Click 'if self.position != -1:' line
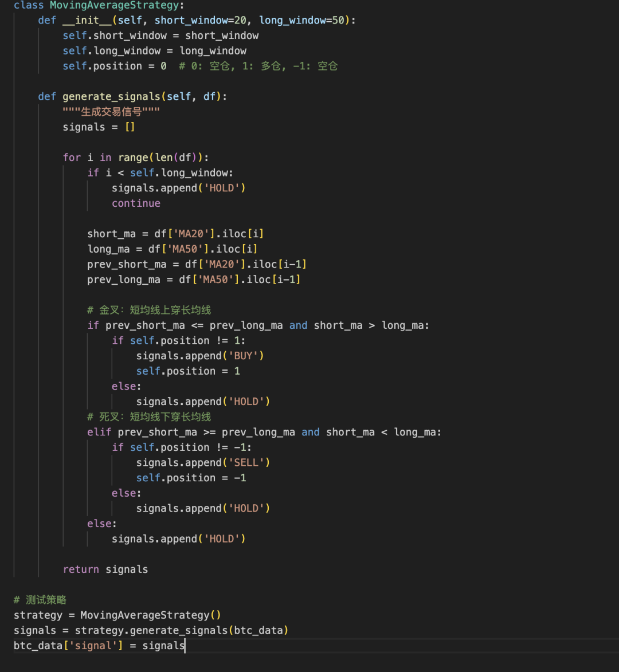This screenshot has width=619, height=672. (182, 447)
